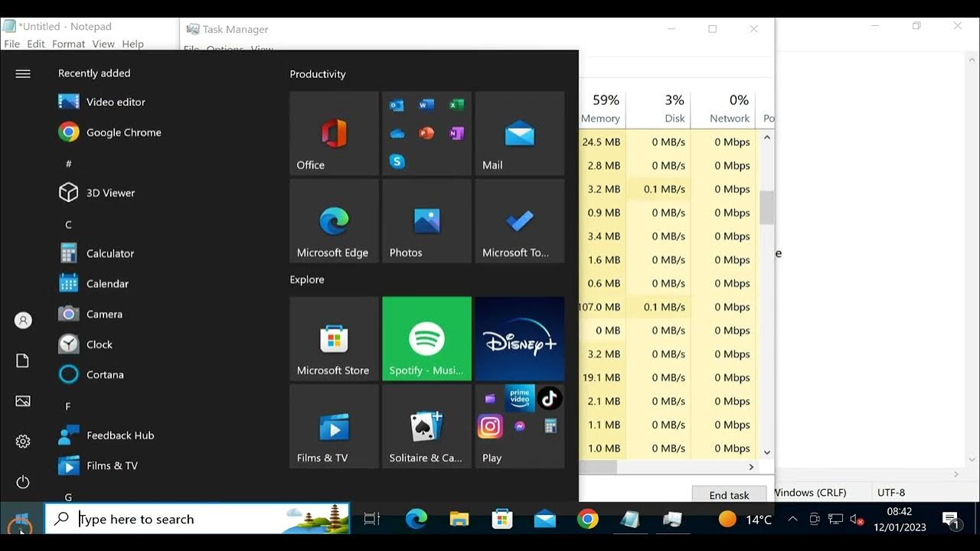Open Documents from Start sidebar
980x551 pixels.
(x=23, y=360)
